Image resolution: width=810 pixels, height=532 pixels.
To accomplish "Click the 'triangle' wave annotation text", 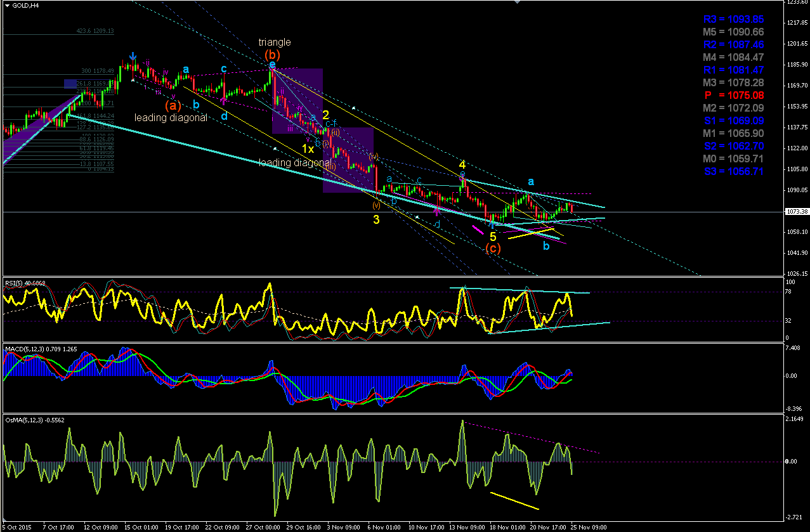I will click(275, 42).
